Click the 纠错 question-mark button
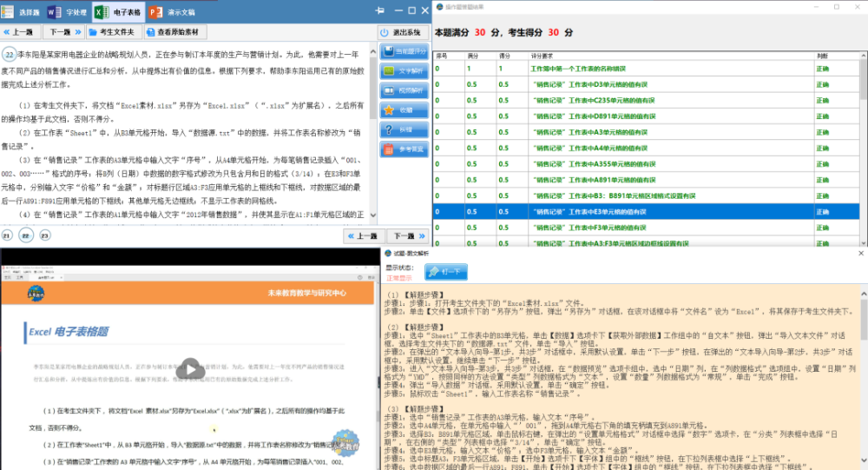 point(404,129)
